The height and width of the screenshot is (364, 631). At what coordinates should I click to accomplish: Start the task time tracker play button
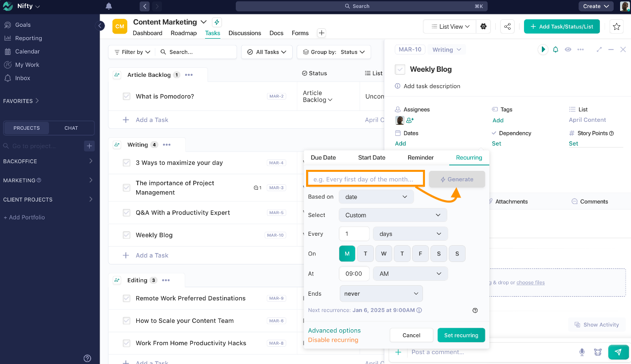pos(543,50)
